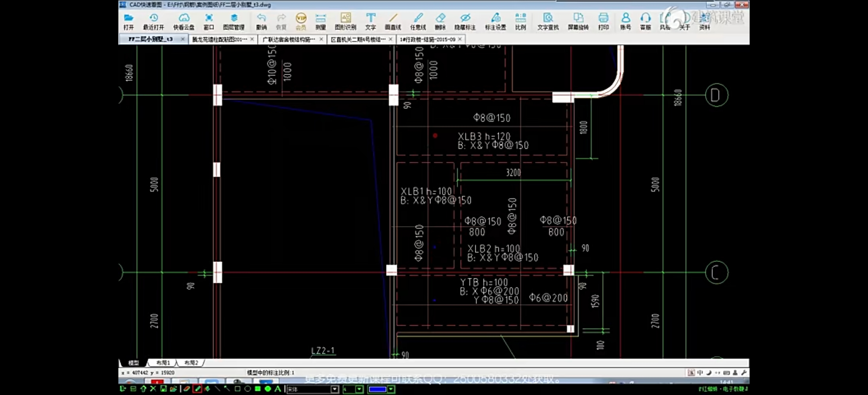Select the hollow rectangle shape tool
This screenshot has width=868, height=395.
237,389
